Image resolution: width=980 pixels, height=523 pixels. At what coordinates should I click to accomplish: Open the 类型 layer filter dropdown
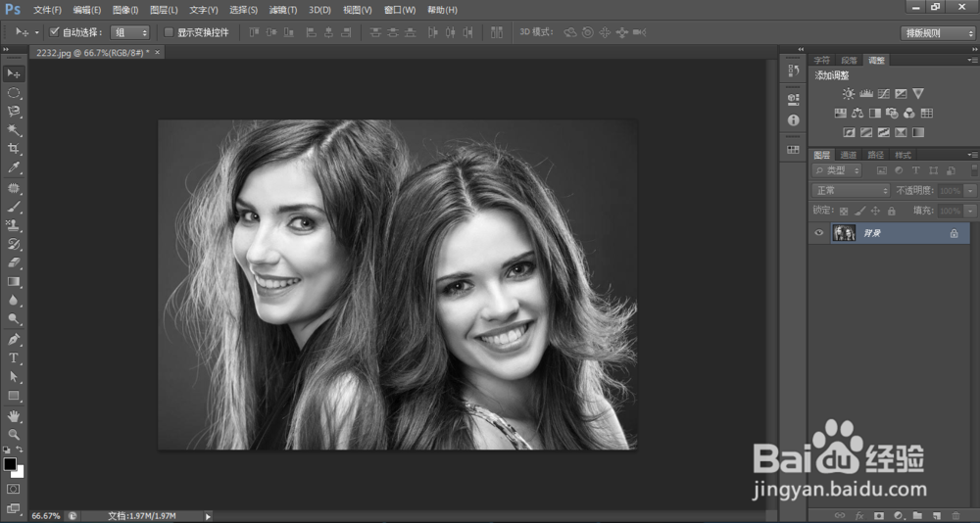coord(837,170)
